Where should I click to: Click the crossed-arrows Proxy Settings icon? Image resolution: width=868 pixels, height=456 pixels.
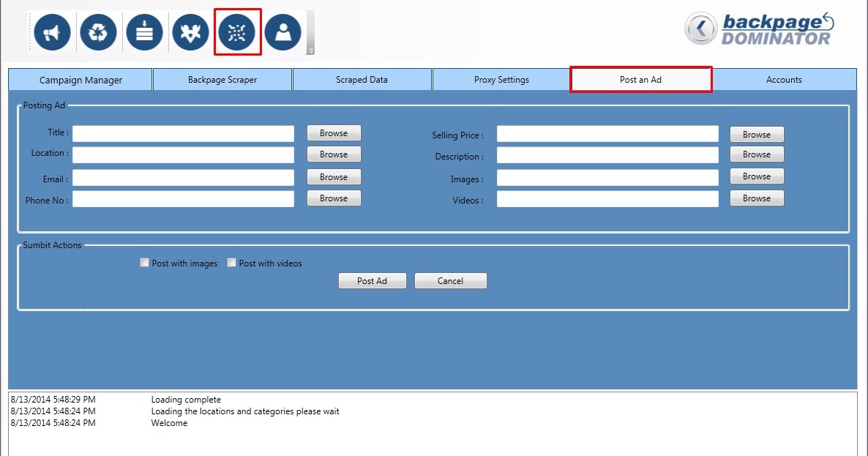(190, 31)
